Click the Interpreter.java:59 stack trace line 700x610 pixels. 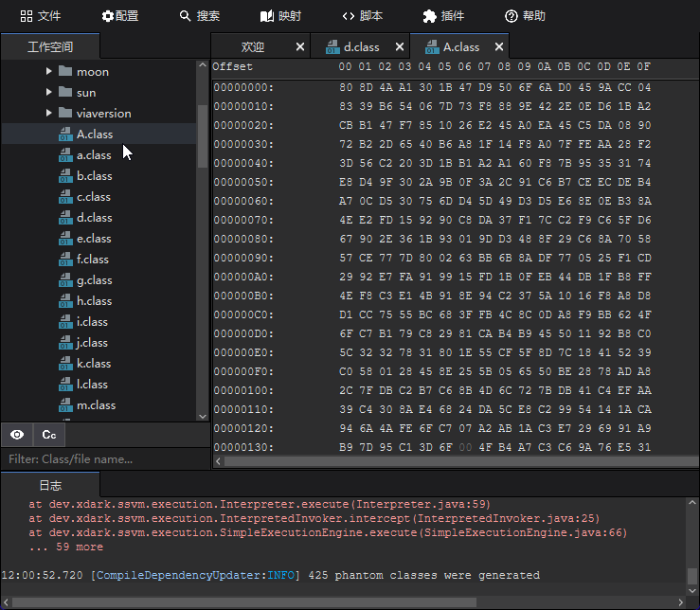pyautogui.click(x=260, y=504)
